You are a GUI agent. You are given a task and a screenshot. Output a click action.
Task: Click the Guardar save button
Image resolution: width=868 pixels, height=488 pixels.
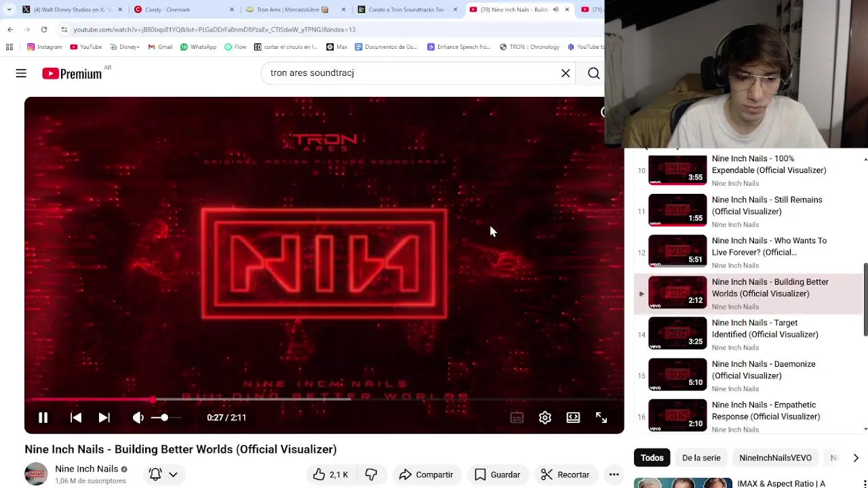[x=497, y=474]
